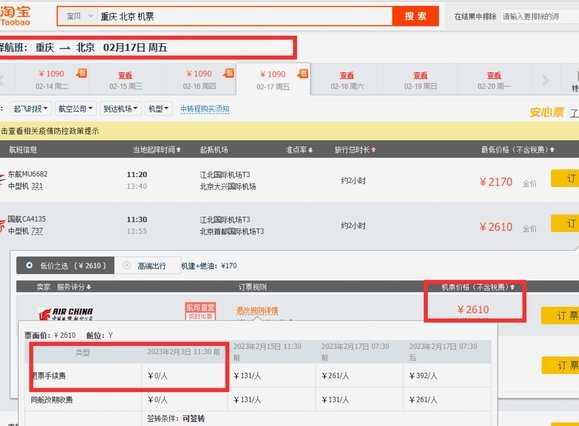Sort by 最低价格 column header
579x426 pixels.
pos(517,150)
